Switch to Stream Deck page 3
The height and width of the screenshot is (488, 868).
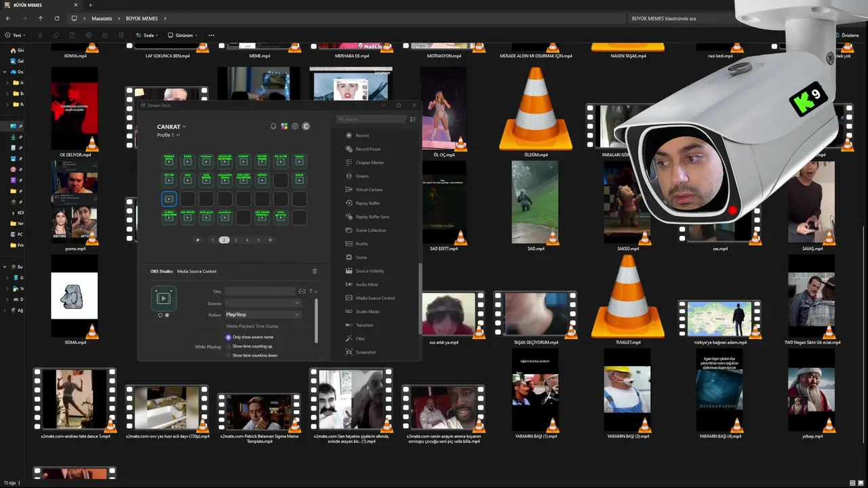coord(235,240)
